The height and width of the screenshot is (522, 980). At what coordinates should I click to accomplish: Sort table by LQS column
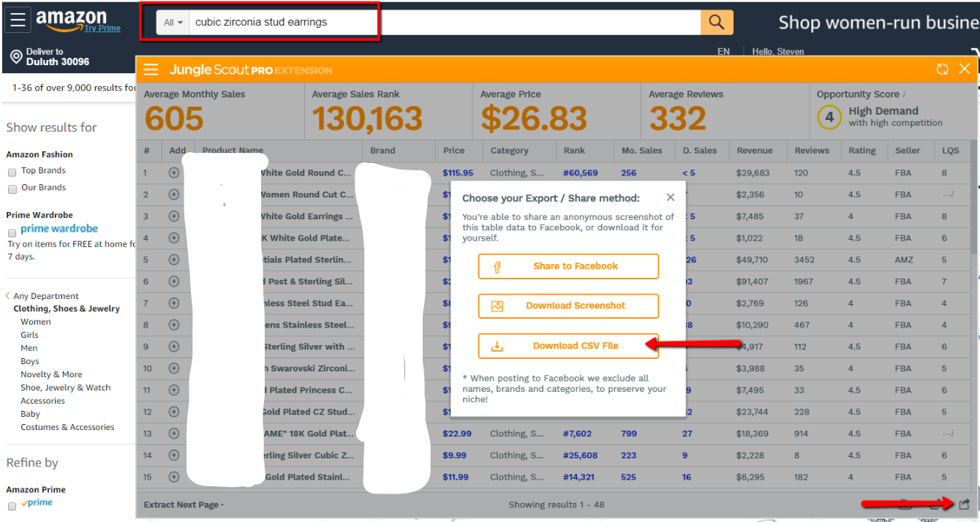[950, 151]
